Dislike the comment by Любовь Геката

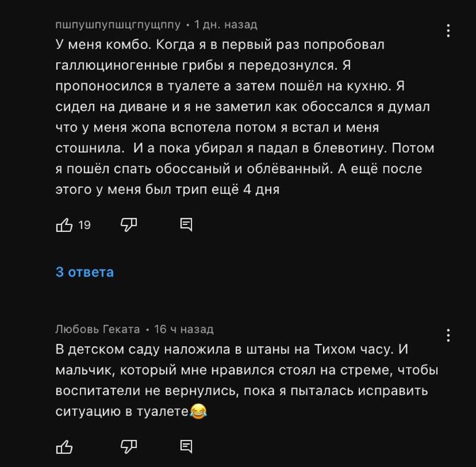coord(129,446)
